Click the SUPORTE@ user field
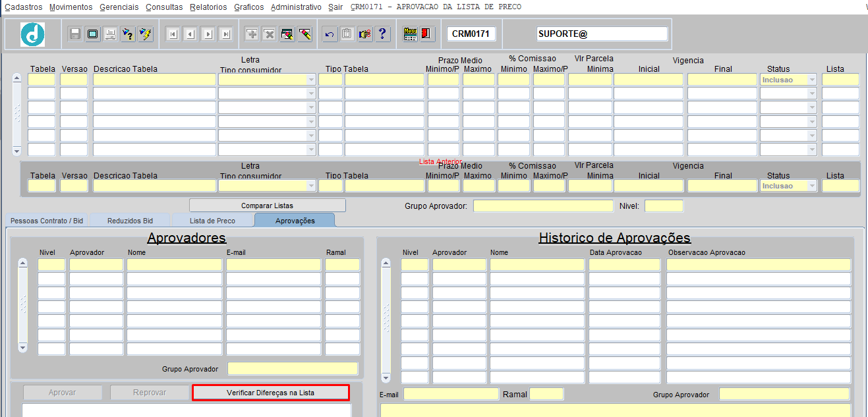868x417 pixels. pyautogui.click(x=602, y=34)
